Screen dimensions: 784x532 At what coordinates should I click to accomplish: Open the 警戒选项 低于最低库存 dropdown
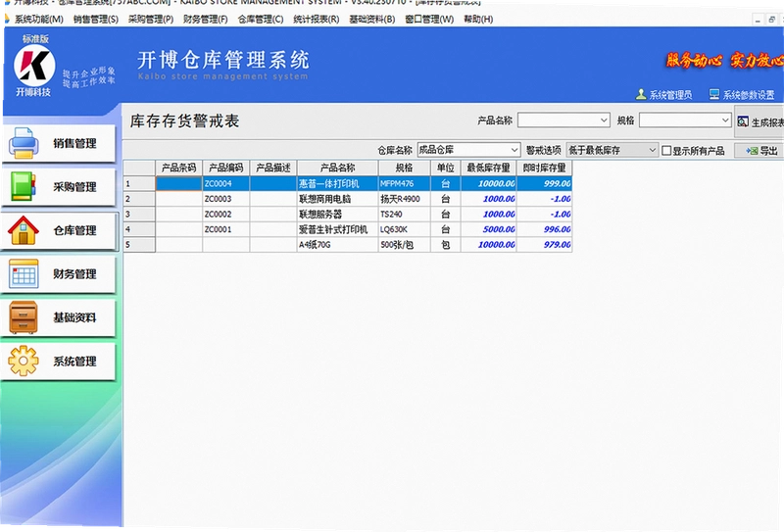coord(612,150)
